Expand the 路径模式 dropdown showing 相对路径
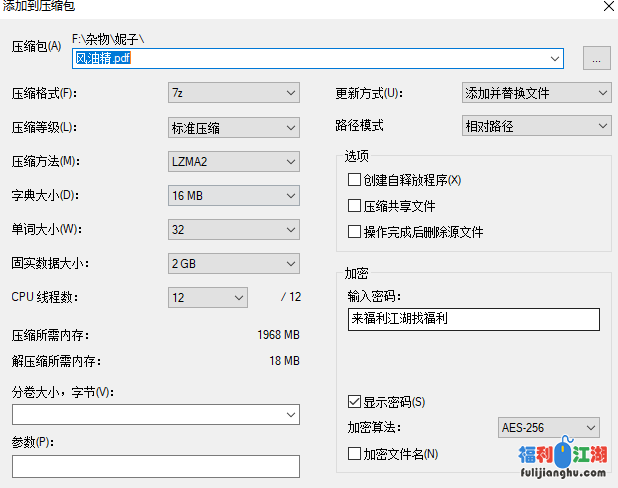 (x=536, y=126)
